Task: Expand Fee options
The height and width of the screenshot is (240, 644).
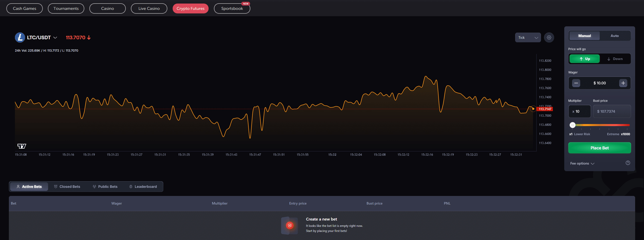Action: click(x=582, y=163)
